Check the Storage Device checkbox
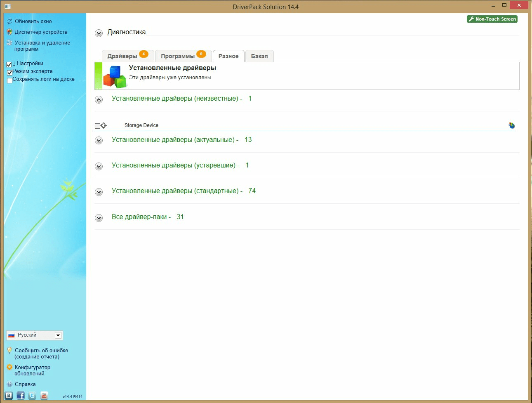This screenshot has height=403, width=532. [97, 126]
